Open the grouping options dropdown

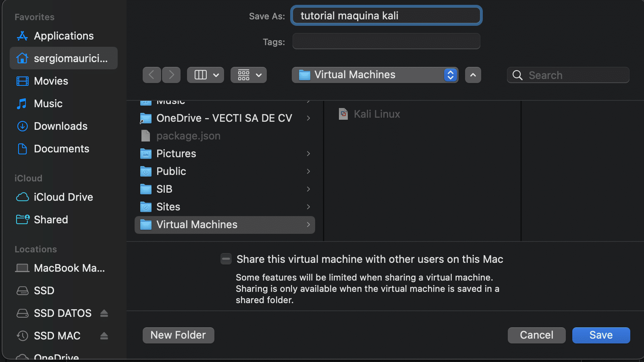249,75
